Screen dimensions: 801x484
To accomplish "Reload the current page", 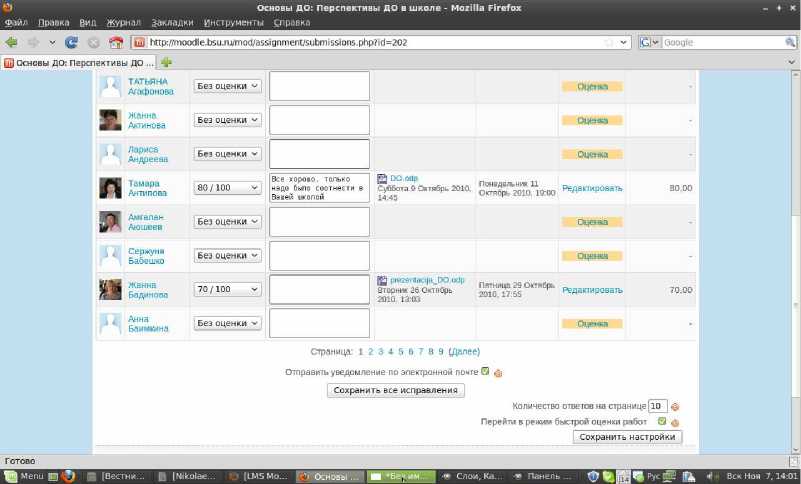I will [x=72, y=42].
